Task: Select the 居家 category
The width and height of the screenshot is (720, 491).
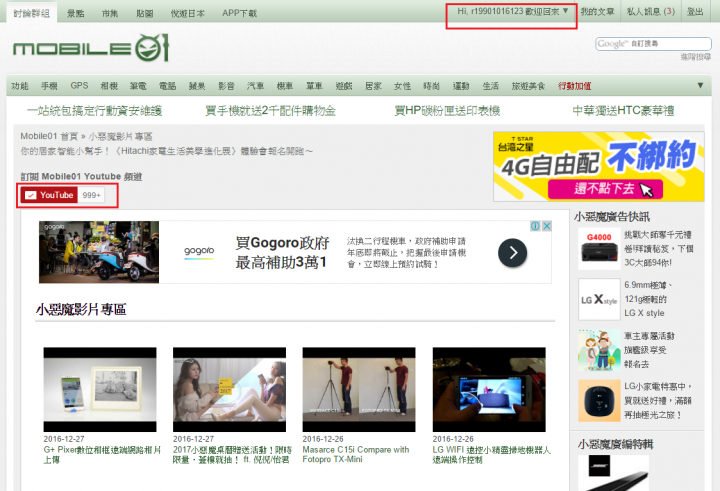Action: (x=373, y=86)
